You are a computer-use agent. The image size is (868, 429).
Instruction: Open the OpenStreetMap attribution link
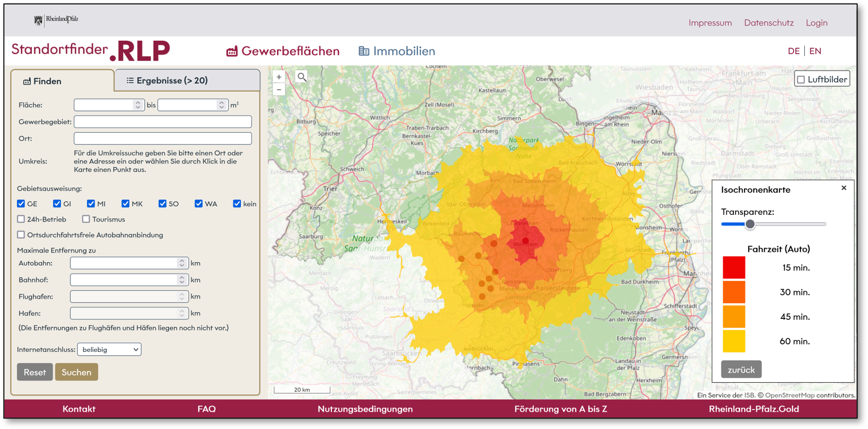(x=790, y=395)
